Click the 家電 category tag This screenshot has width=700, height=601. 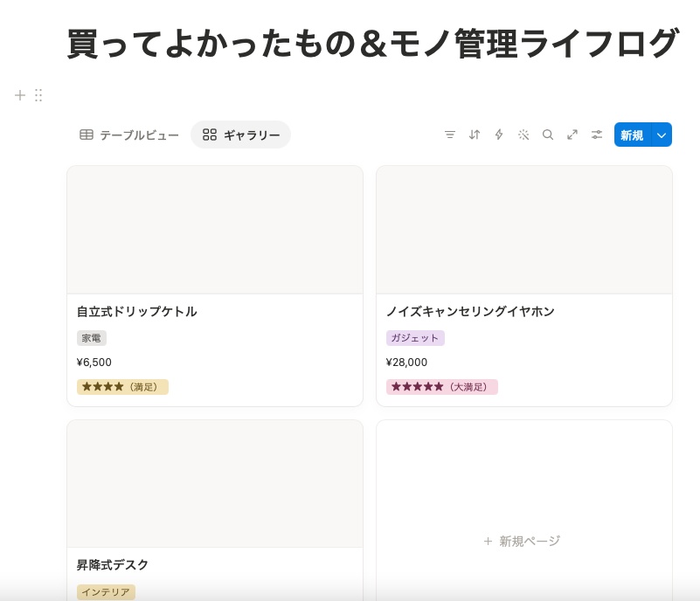tap(92, 338)
